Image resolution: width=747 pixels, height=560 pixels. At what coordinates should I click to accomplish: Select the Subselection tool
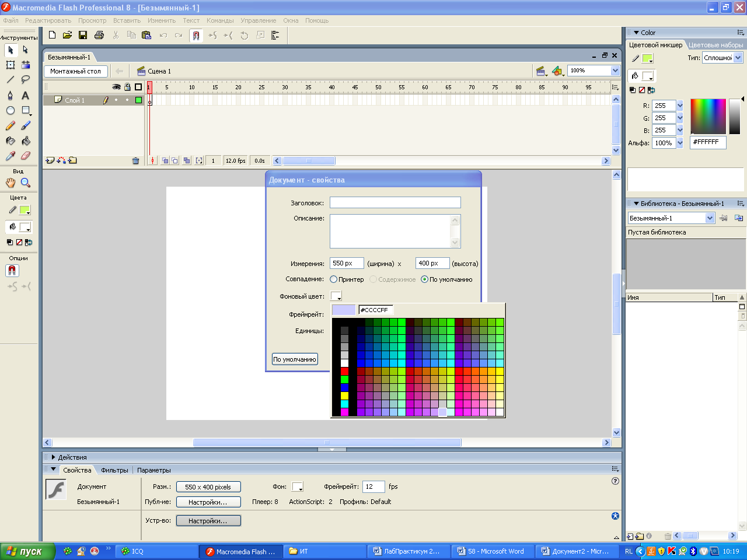(x=26, y=50)
